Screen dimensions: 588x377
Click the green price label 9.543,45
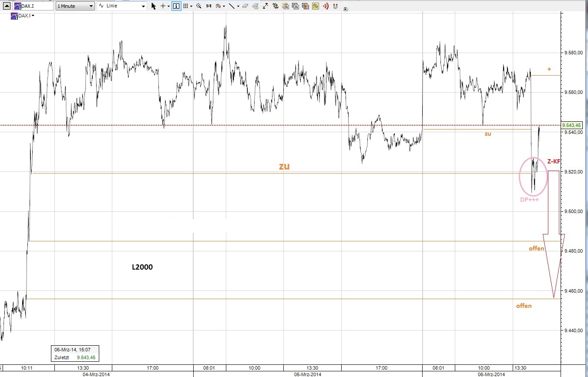(x=572, y=125)
